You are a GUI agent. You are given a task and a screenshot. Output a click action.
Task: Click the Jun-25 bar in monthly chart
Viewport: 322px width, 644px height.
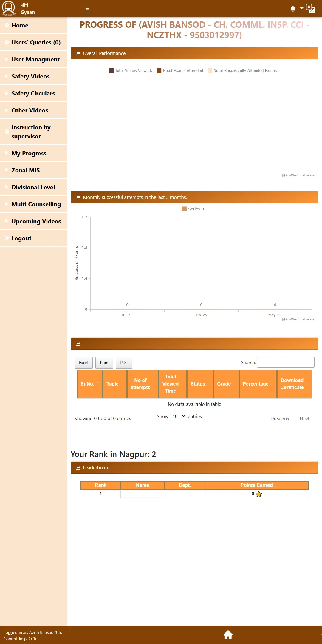[x=201, y=309]
